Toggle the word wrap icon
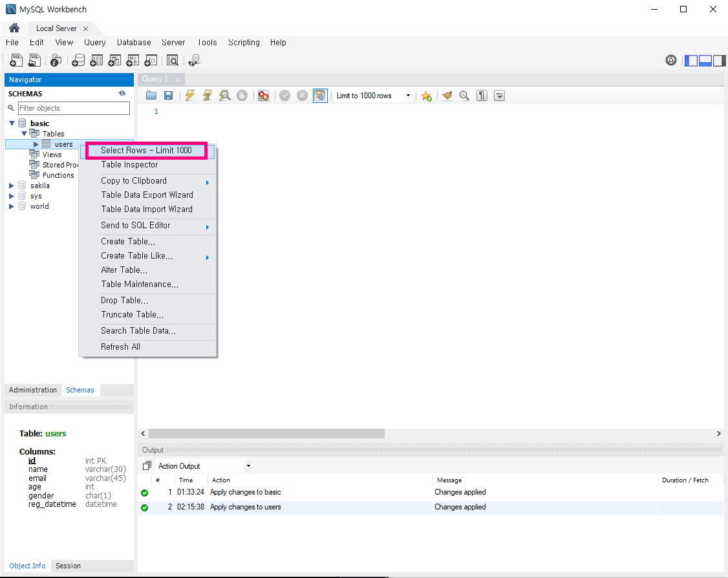This screenshot has height=578, width=728. [500, 96]
